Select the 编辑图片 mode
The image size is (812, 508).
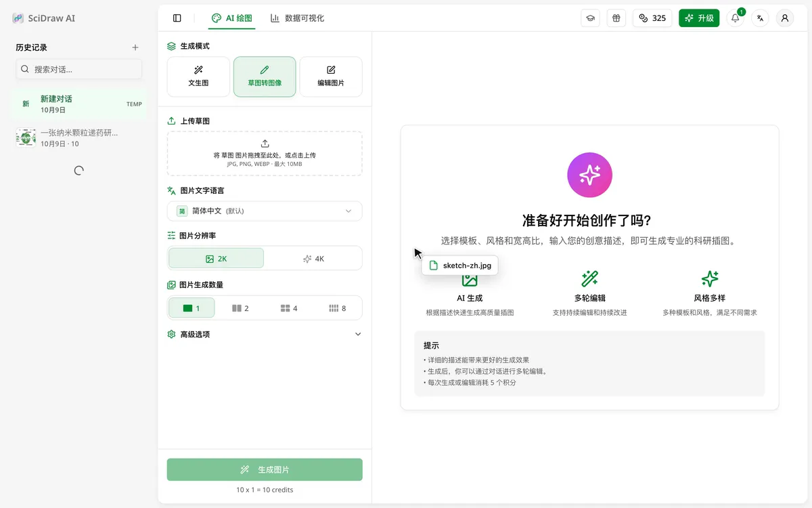coord(331,77)
